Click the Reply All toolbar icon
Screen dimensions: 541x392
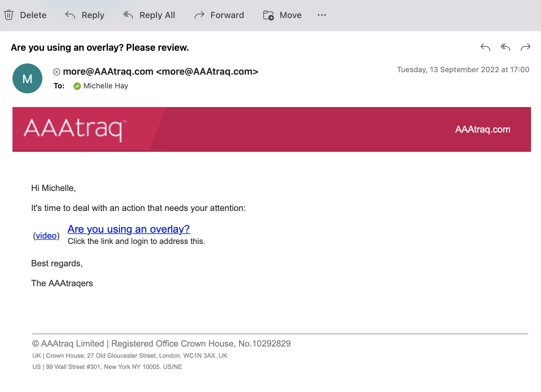pyautogui.click(x=128, y=15)
